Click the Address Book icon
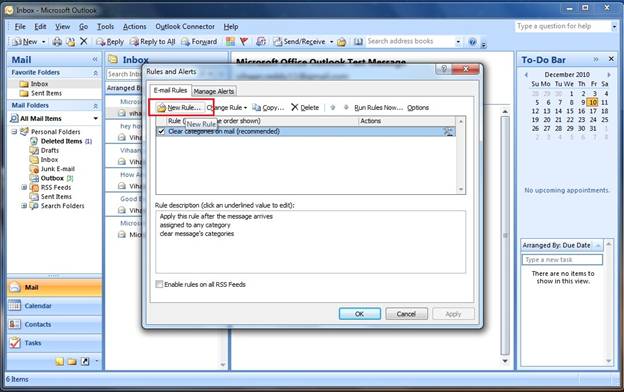This screenshot has height=392, width=624. click(358, 41)
